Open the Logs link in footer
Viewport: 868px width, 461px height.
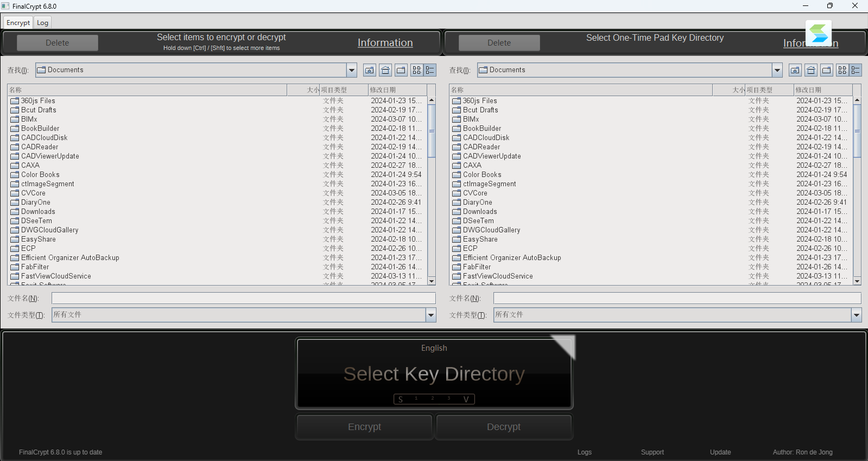(x=585, y=452)
